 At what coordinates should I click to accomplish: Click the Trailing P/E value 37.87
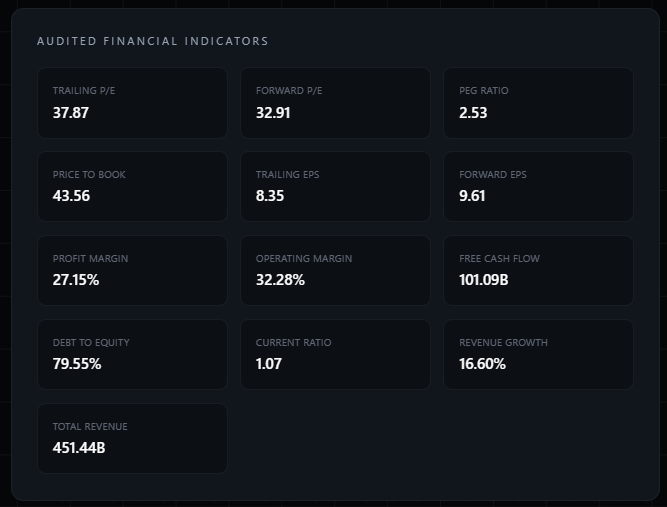pyautogui.click(x=71, y=113)
